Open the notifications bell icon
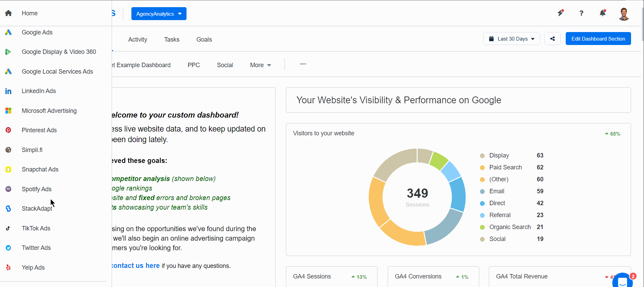 click(x=602, y=13)
